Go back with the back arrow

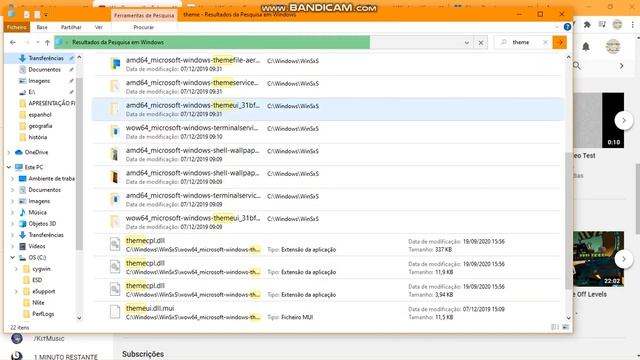pos(13,42)
